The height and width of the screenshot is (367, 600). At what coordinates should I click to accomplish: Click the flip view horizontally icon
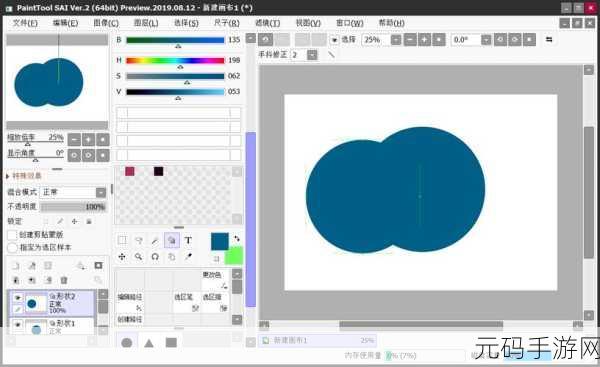(549, 39)
